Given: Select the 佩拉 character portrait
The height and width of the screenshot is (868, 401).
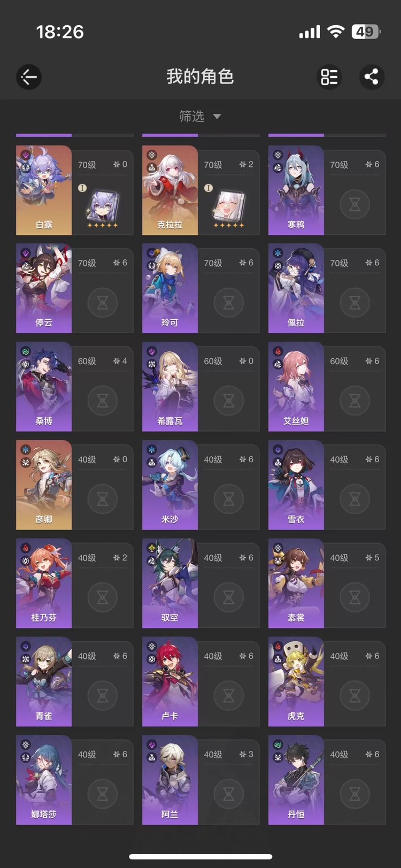Looking at the screenshot, I should pyautogui.click(x=296, y=288).
